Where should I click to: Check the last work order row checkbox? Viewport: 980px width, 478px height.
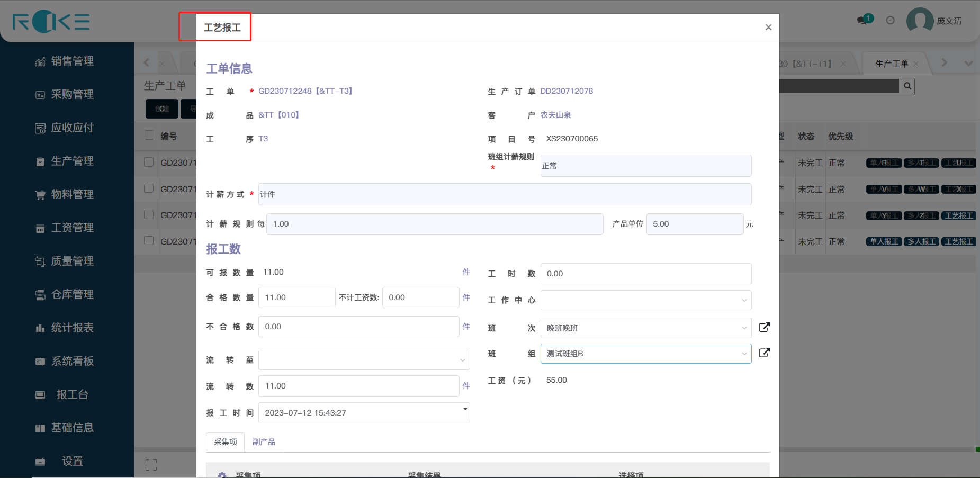coord(149,241)
